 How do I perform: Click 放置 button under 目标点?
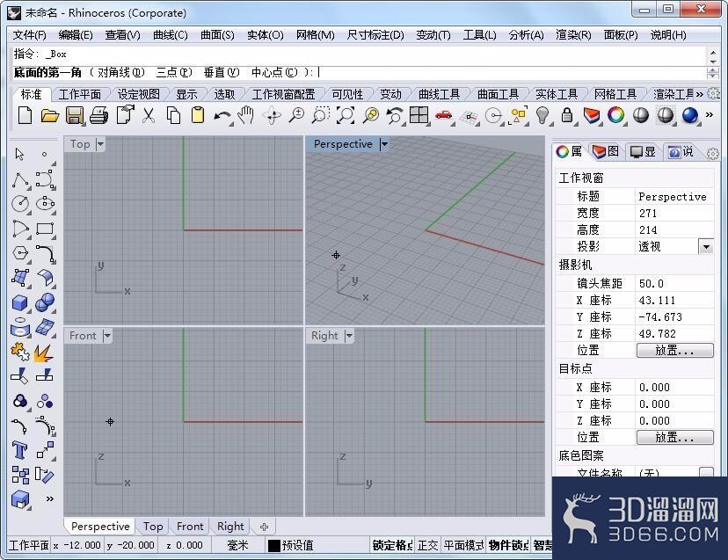[x=674, y=438]
